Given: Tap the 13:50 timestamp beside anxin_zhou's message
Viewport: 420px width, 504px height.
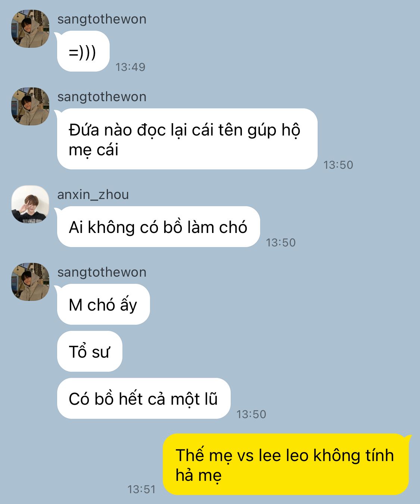Looking at the screenshot, I should (x=281, y=243).
